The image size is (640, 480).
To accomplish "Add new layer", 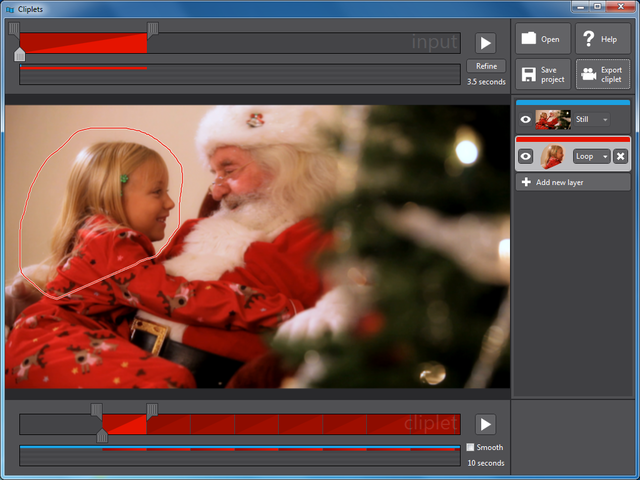I will (x=573, y=182).
